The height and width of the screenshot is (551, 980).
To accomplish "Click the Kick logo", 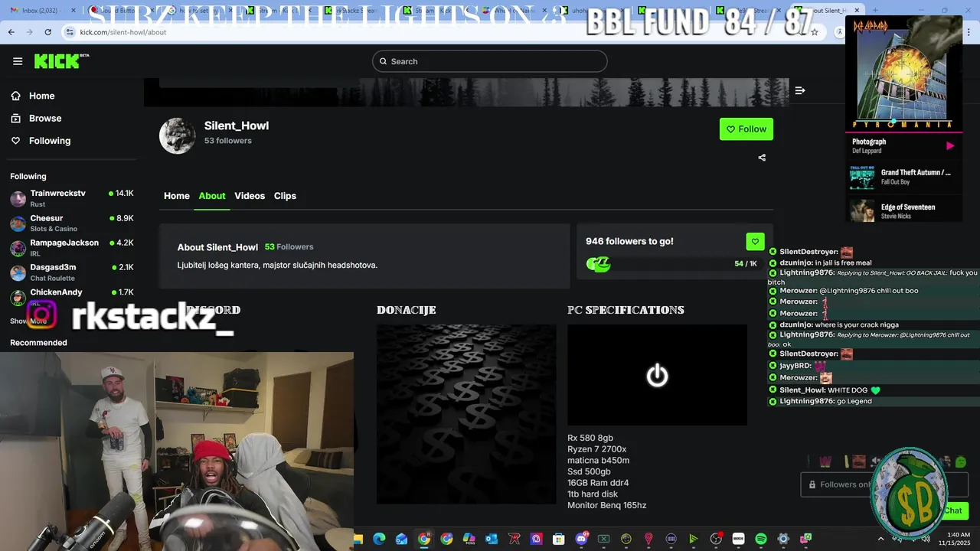I will pyautogui.click(x=61, y=61).
